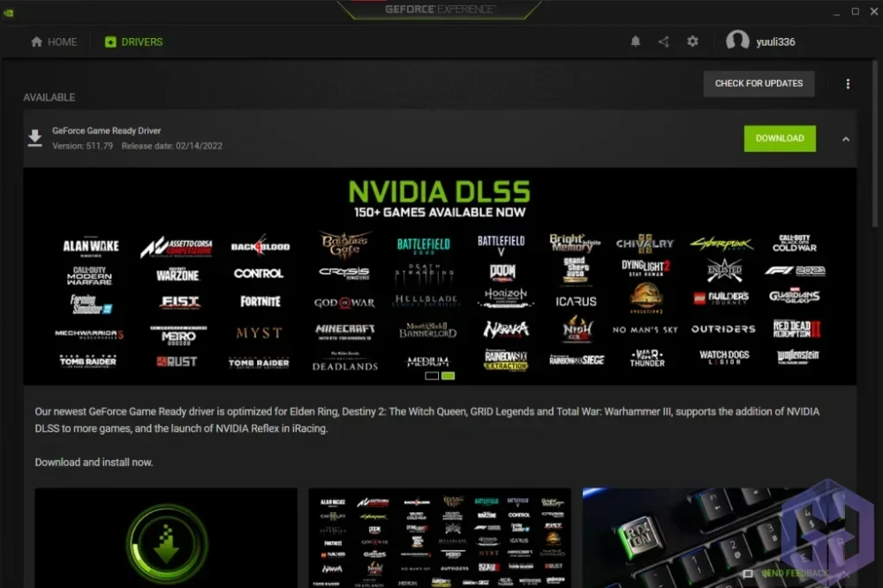This screenshot has width=883, height=588.
Task: Click the yuuli336 profile avatar
Action: 737,41
